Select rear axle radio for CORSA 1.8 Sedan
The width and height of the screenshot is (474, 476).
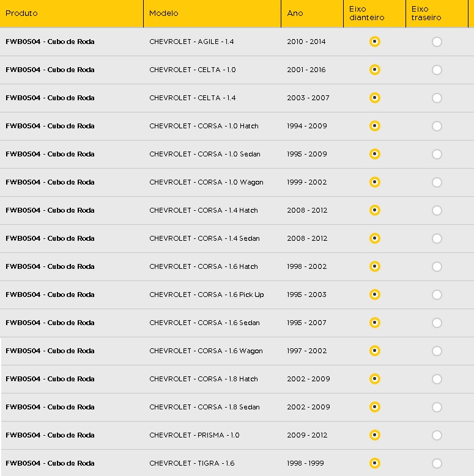tap(437, 408)
